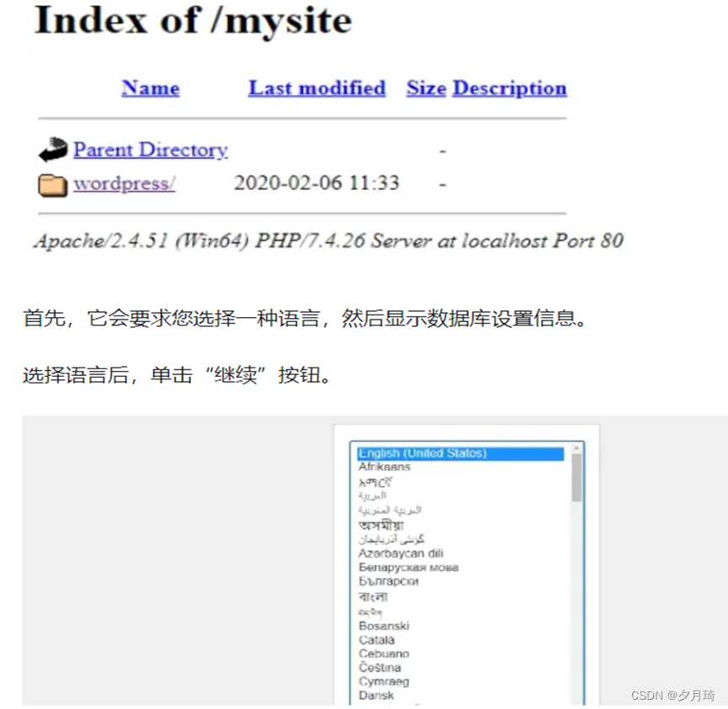Pick Dansk from the language list
The height and width of the screenshot is (709, 728).
pos(375,695)
